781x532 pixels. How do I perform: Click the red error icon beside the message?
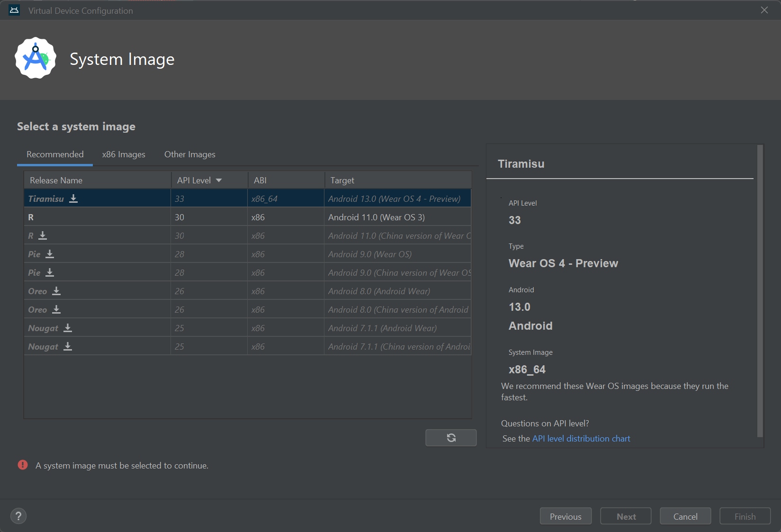pyautogui.click(x=23, y=465)
